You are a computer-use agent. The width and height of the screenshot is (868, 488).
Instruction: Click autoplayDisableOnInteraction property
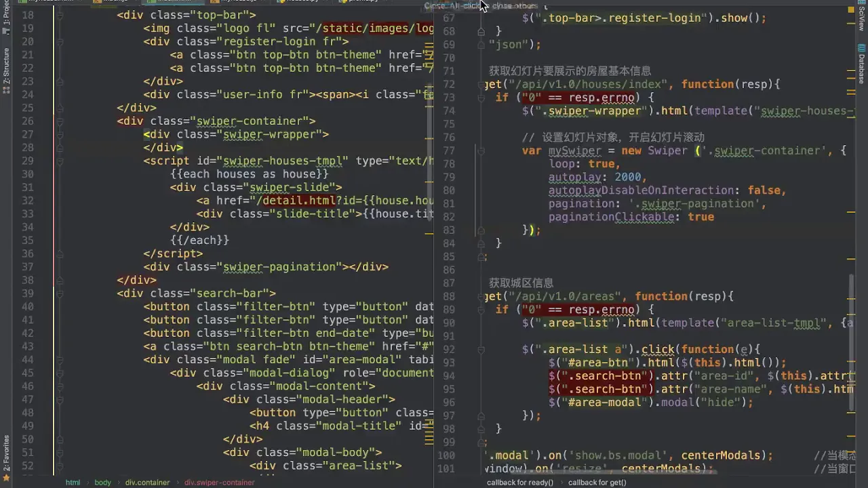[645, 191]
